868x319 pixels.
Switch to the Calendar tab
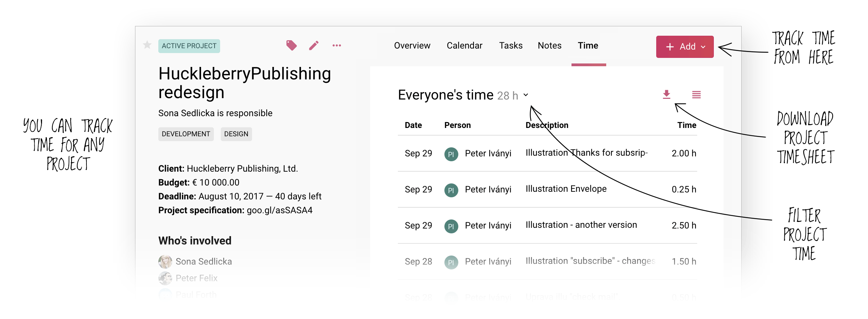click(x=465, y=45)
